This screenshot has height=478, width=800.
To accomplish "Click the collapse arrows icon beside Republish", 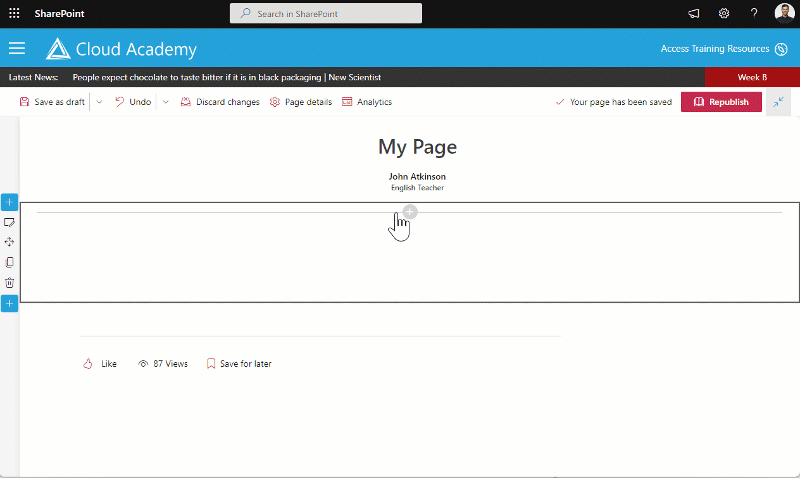I will [778, 102].
